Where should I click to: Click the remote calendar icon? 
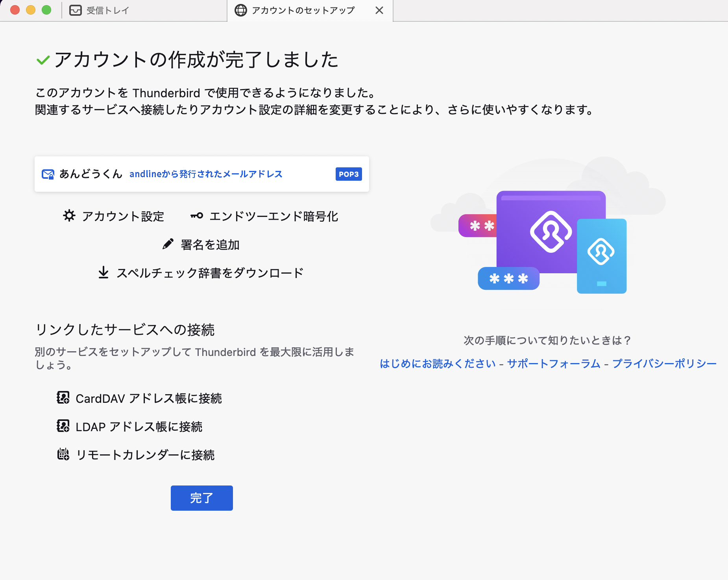pyautogui.click(x=63, y=454)
